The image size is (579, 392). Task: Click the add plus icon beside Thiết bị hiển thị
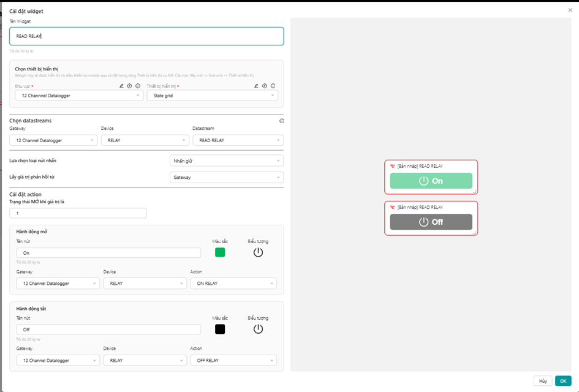(x=265, y=86)
